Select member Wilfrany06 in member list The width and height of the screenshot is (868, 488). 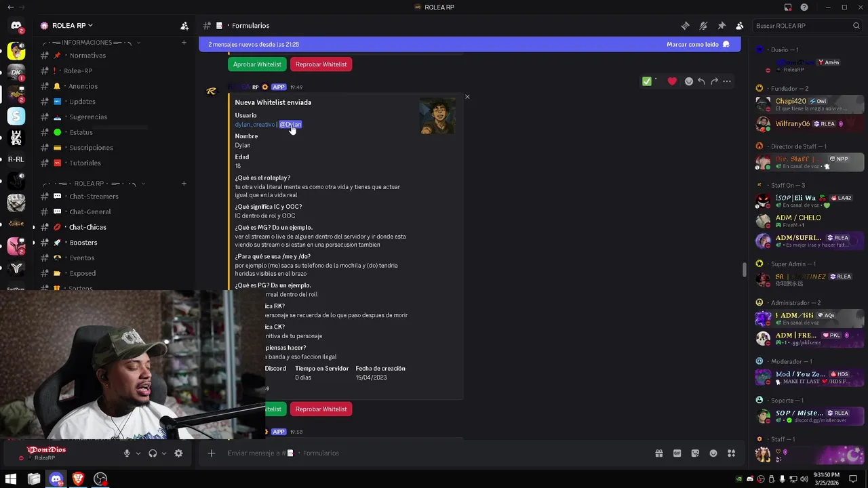[809, 124]
